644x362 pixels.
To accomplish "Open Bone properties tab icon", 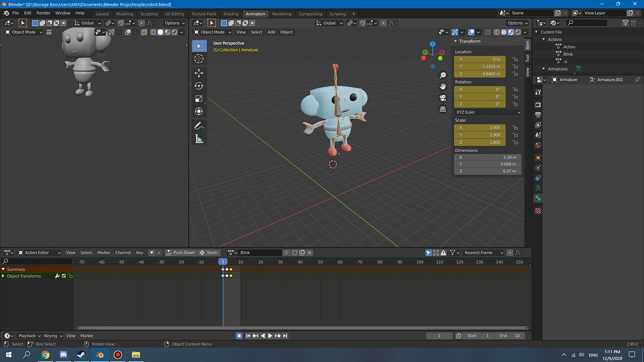I will coord(538,198).
